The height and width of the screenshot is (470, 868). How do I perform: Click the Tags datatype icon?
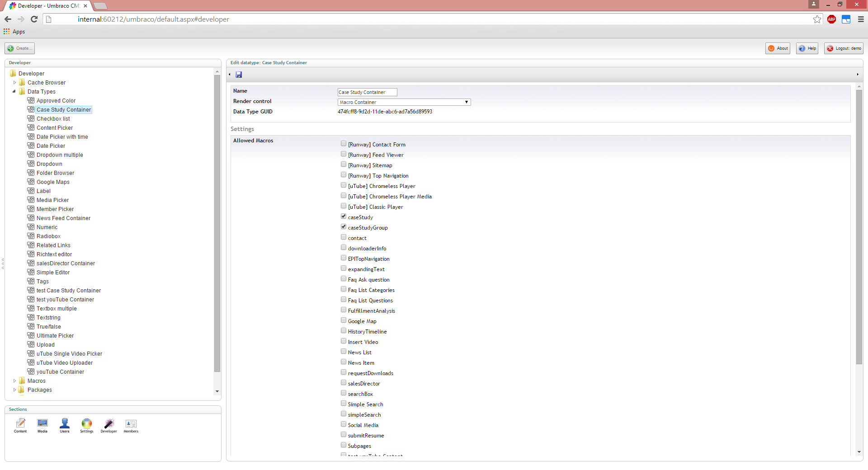pos(31,281)
